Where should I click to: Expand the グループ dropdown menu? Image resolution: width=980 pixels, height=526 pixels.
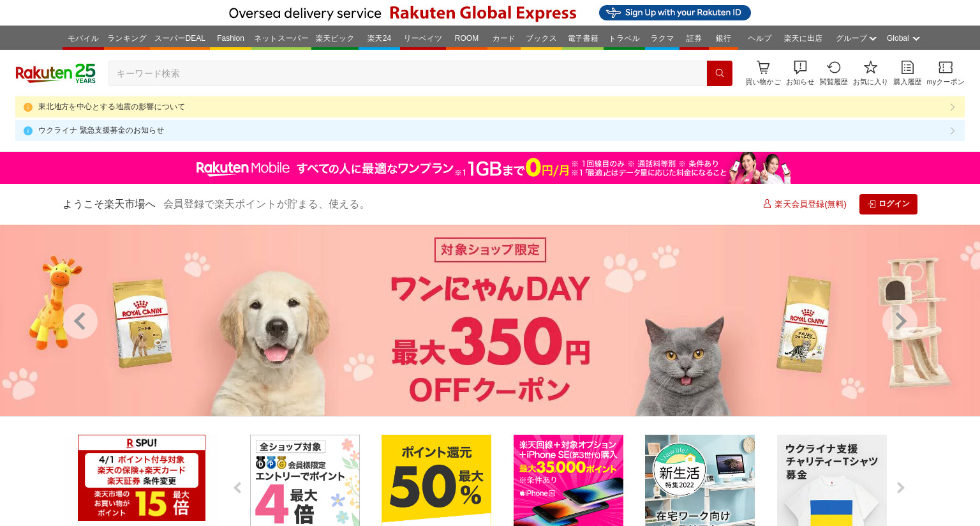pyautogui.click(x=856, y=38)
